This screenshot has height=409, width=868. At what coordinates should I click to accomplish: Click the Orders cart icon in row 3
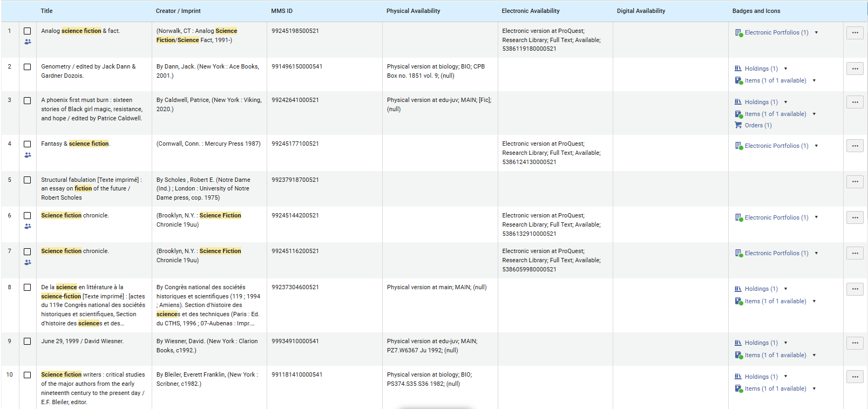(x=738, y=125)
